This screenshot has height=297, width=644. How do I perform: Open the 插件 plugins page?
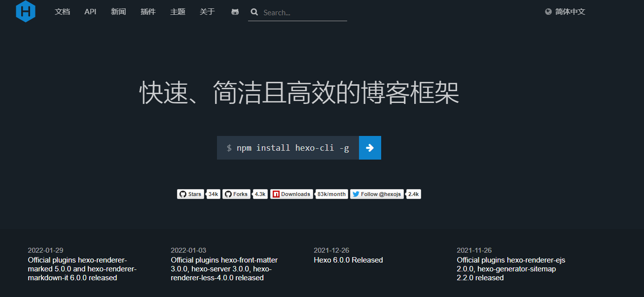148,12
